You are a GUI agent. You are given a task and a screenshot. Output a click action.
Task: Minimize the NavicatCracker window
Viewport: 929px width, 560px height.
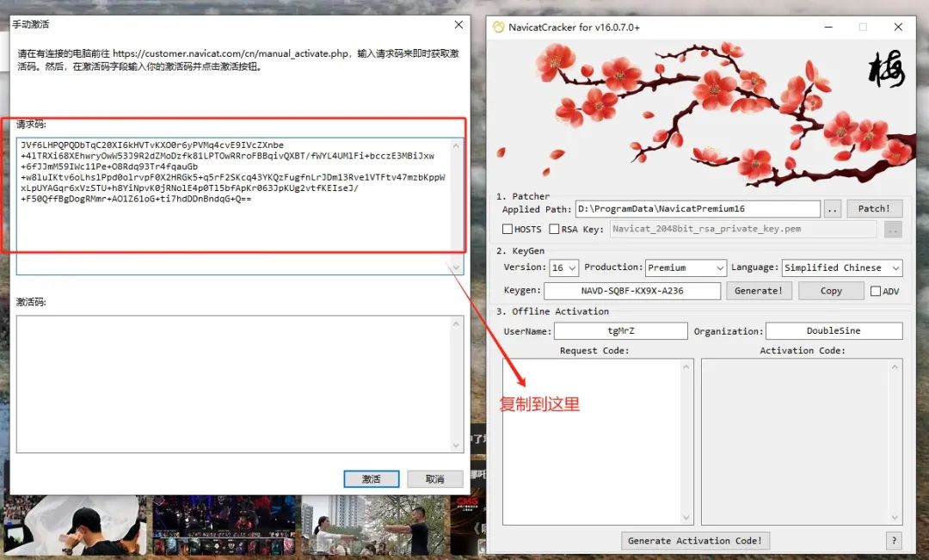click(828, 27)
